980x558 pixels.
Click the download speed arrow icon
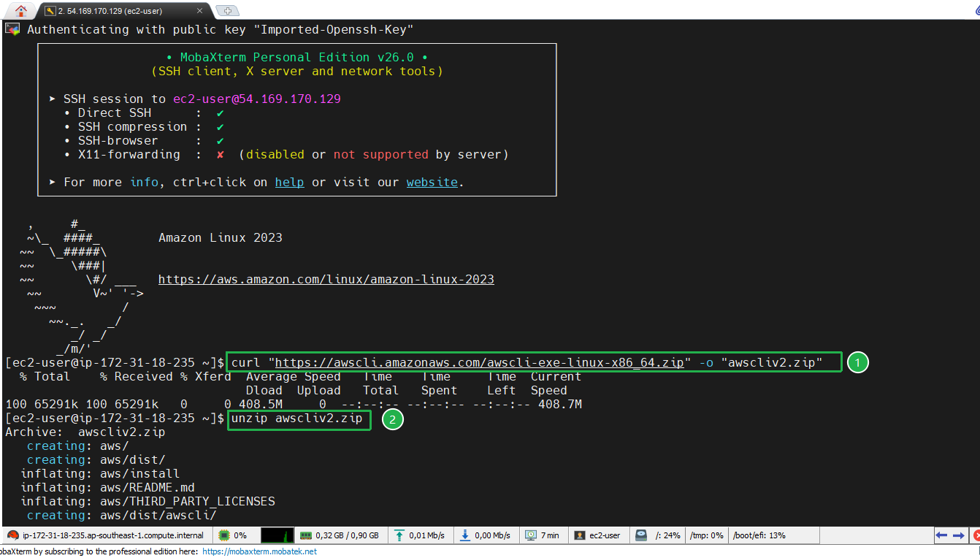tap(465, 535)
